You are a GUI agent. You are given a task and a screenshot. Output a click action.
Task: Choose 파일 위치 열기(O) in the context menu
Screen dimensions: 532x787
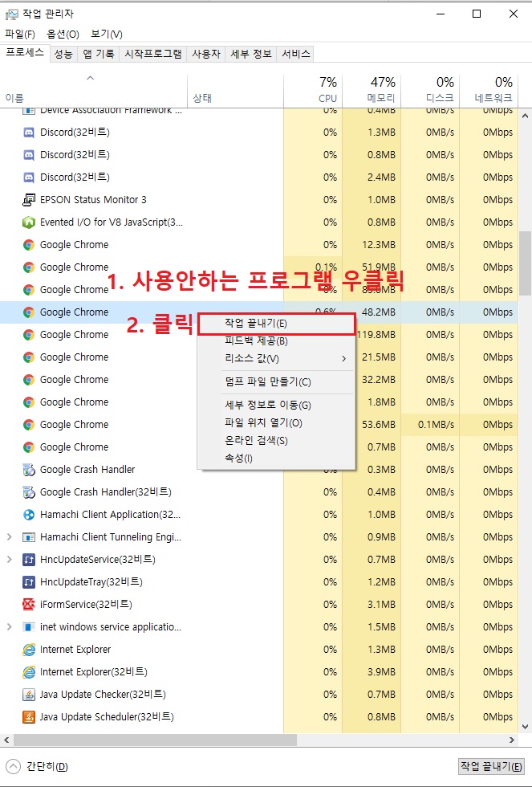276,423
